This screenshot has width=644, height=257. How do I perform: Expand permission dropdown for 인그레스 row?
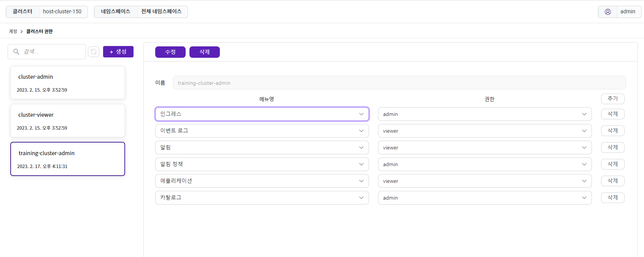pos(485,114)
